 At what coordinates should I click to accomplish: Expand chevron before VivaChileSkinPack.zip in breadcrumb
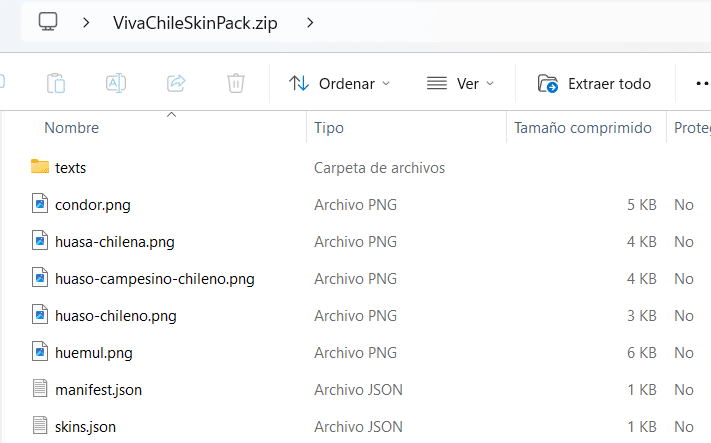point(87,21)
